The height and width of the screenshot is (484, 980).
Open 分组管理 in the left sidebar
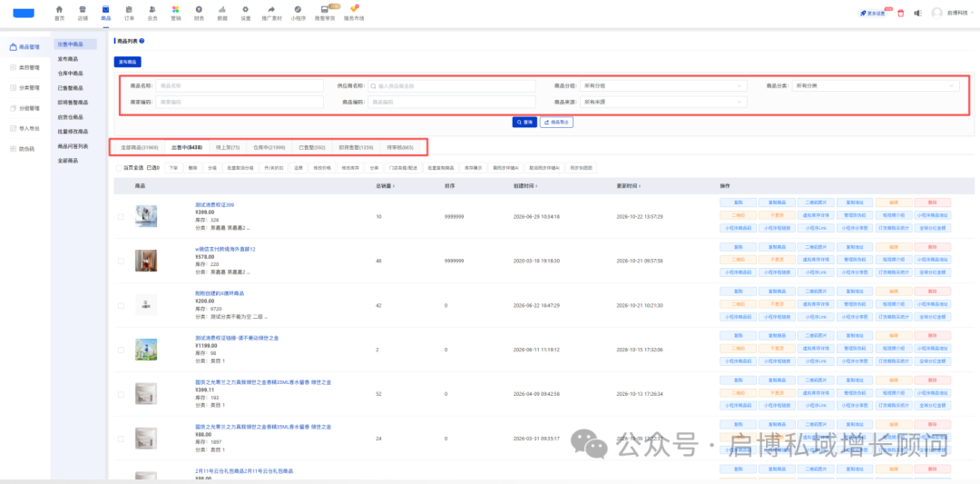pyautogui.click(x=25, y=108)
